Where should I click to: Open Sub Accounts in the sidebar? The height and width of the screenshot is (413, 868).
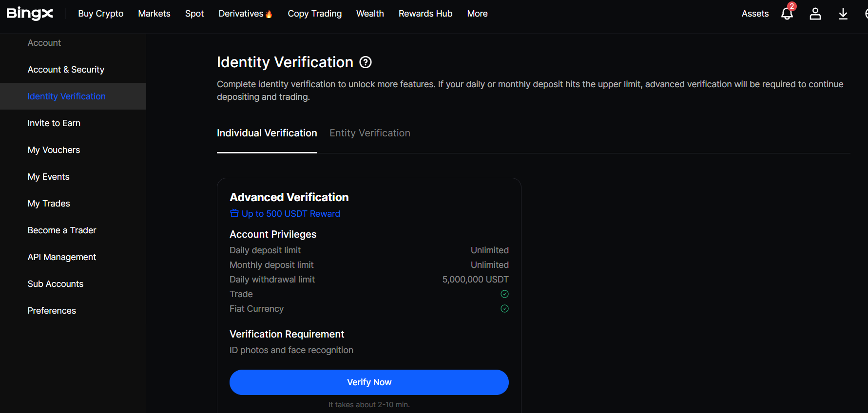pos(73,284)
